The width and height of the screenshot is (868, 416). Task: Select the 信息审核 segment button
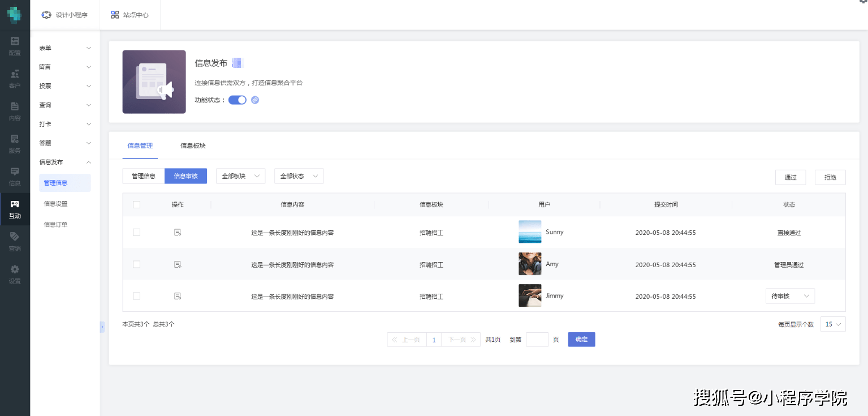coord(185,176)
